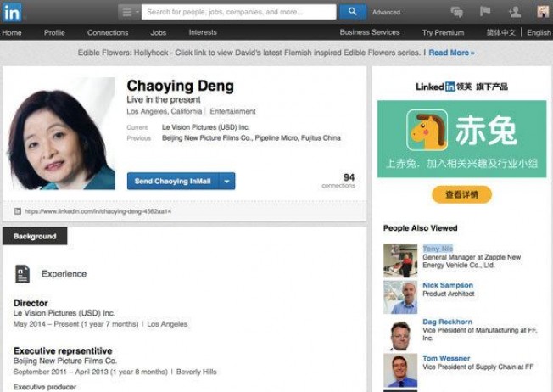This screenshot has width=553, height=392.
Task: Open the messages inbox icon
Action: tap(456, 12)
